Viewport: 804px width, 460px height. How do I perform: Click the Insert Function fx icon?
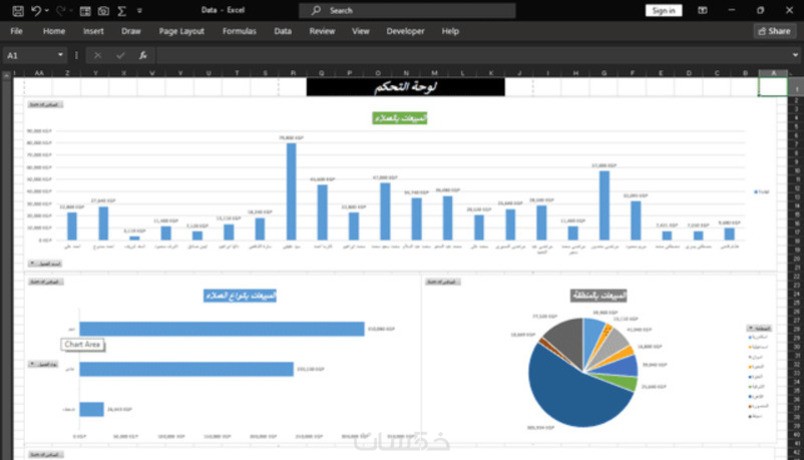point(143,55)
